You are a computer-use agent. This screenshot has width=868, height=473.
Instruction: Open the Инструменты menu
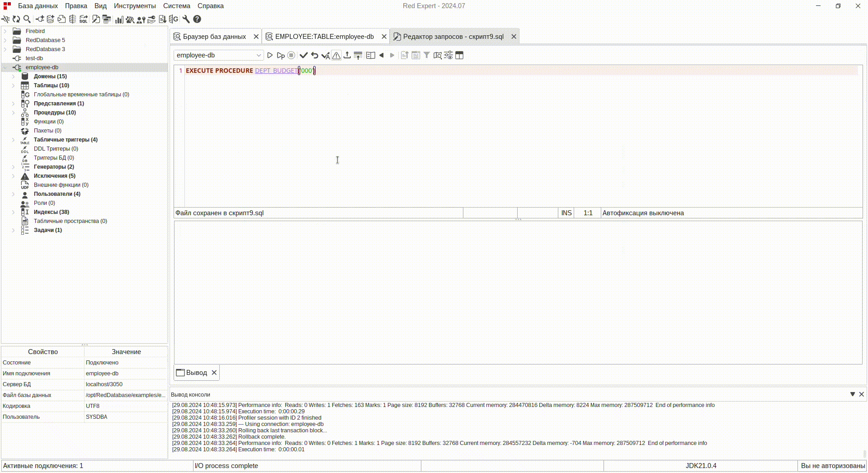pos(135,6)
